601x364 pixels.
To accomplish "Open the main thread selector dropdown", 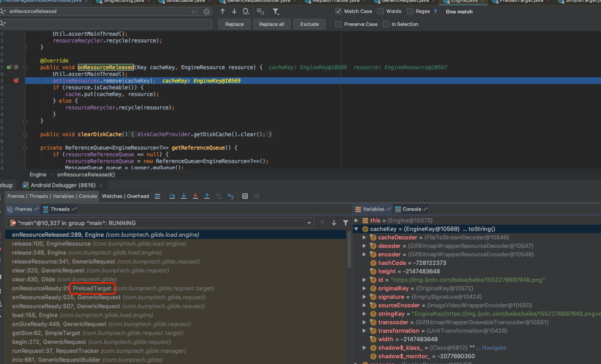I will pos(310,223).
